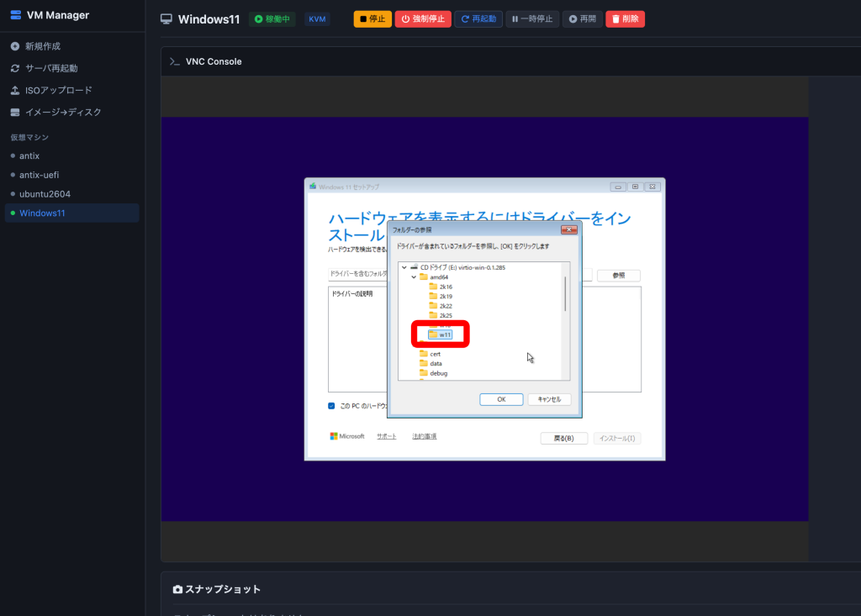Click the 法的事項 legal link

click(425, 436)
